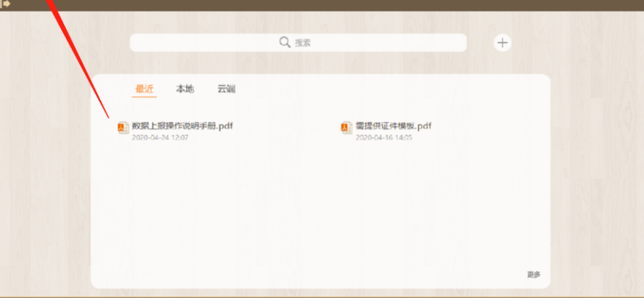Open 数据上报操作说明手册.pdf from recent list
644x298 pixels.
click(182, 126)
